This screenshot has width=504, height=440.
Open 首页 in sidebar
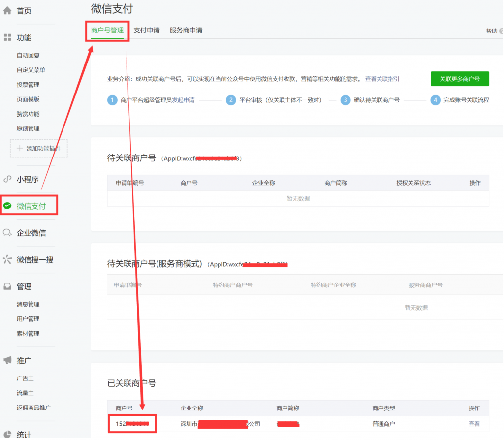click(x=24, y=11)
